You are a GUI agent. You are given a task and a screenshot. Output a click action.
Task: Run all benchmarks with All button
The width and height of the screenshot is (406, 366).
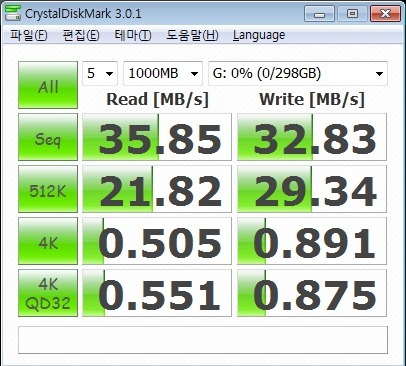pos(48,85)
